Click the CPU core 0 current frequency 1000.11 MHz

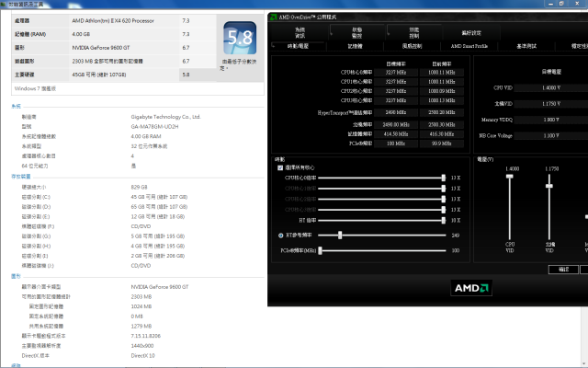click(x=442, y=73)
